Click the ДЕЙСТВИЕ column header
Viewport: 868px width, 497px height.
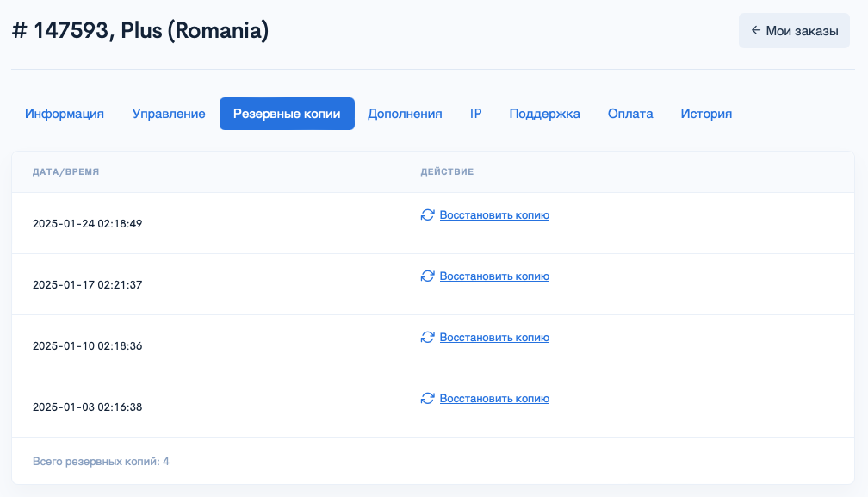click(x=447, y=171)
